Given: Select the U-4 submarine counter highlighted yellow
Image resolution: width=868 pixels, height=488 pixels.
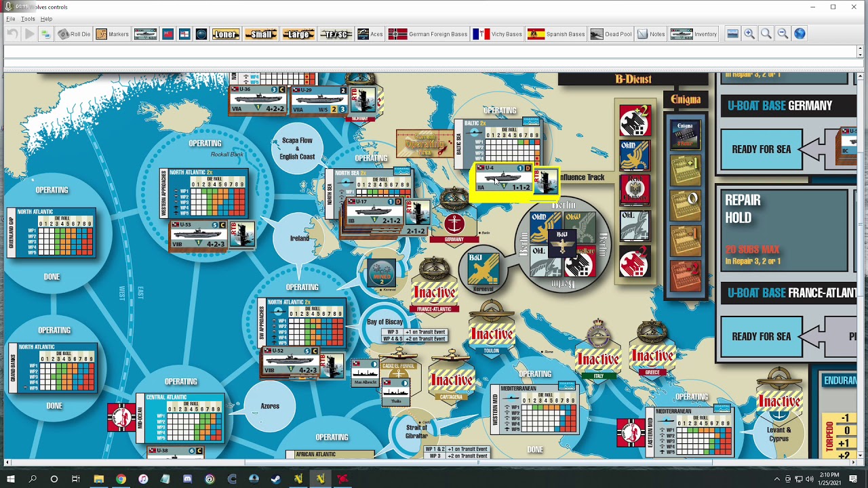Looking at the screenshot, I should click(505, 179).
